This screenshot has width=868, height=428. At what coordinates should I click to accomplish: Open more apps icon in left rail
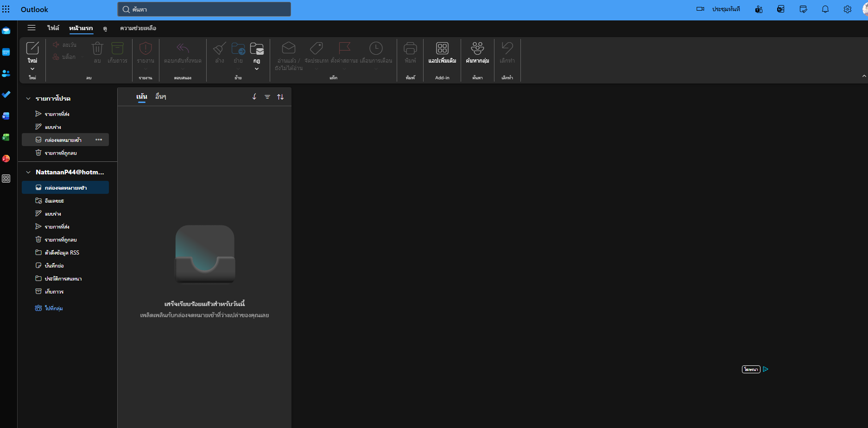pyautogui.click(x=6, y=179)
